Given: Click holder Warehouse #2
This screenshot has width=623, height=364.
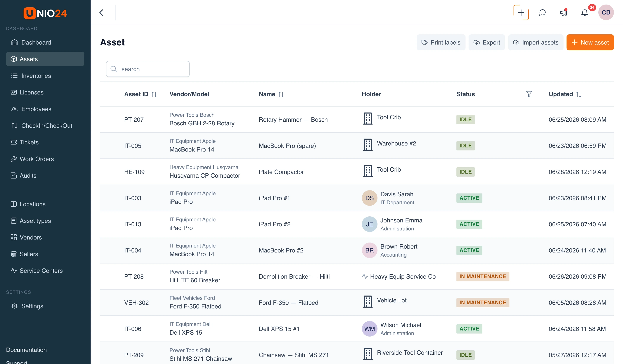Looking at the screenshot, I should pyautogui.click(x=396, y=144).
